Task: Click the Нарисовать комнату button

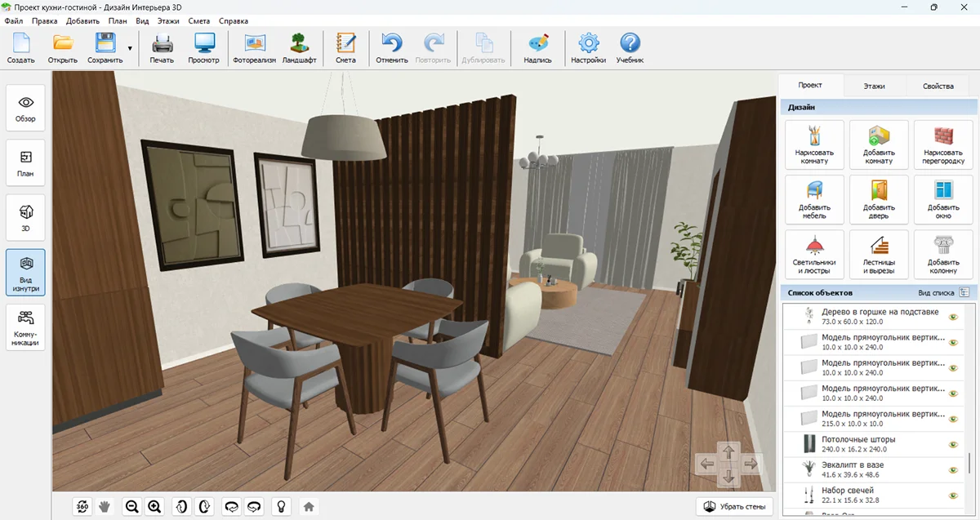Action: click(x=814, y=144)
